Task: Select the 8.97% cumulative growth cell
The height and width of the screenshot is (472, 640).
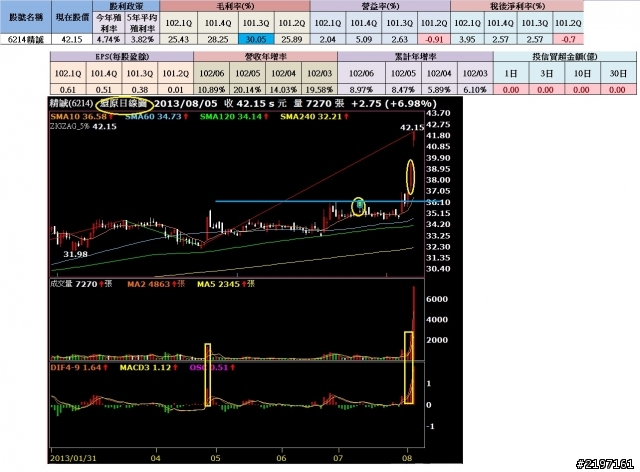Action: click(362, 89)
